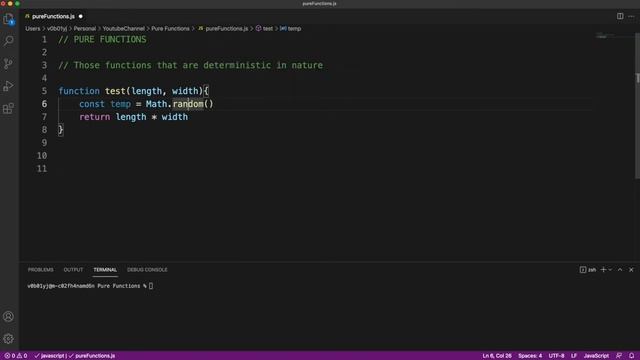Open the Accounts menu icon
Viewport: 640px width, 360px height.
point(9,316)
